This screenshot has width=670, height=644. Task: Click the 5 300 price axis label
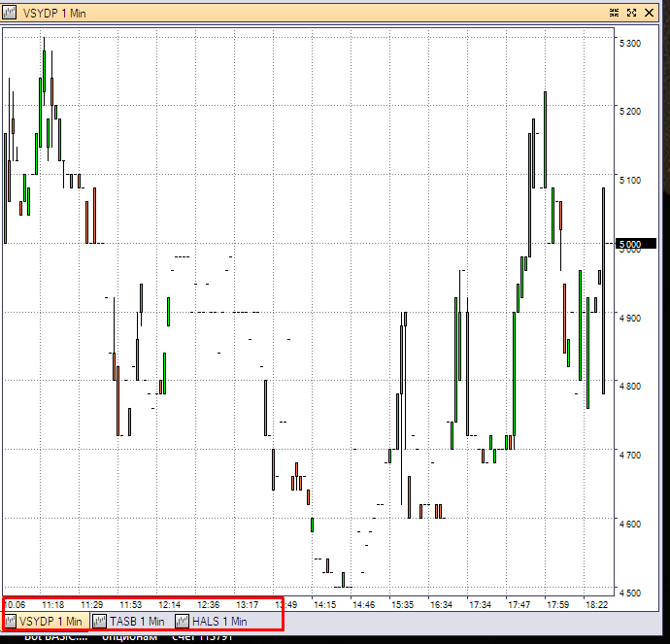pos(630,43)
